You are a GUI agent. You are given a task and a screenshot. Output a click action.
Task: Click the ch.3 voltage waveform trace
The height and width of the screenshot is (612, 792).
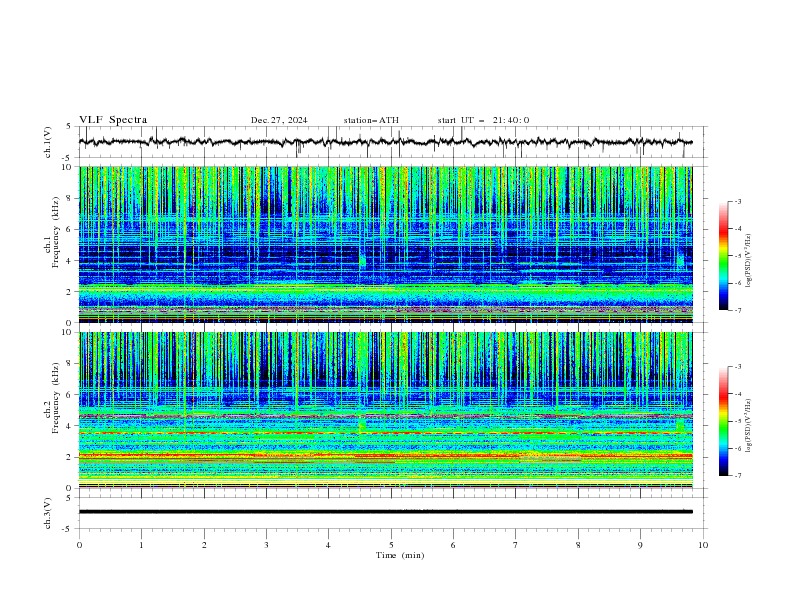386,512
